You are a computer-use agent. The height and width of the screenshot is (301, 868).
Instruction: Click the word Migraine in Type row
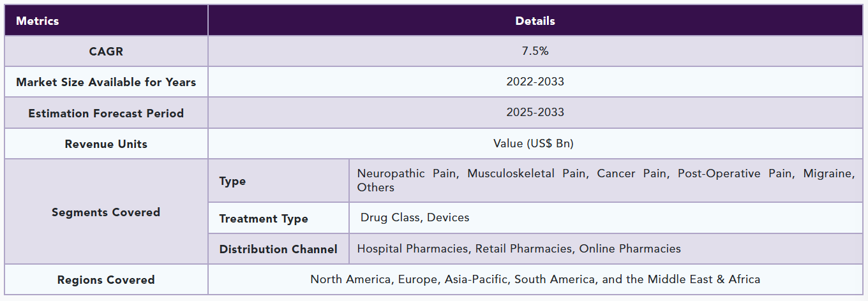click(828, 173)
